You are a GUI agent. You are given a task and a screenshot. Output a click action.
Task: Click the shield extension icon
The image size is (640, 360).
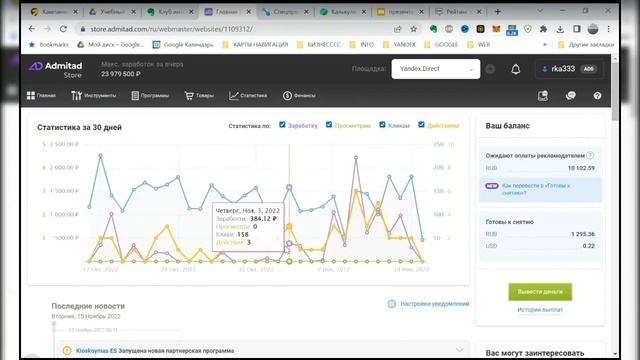click(x=528, y=29)
